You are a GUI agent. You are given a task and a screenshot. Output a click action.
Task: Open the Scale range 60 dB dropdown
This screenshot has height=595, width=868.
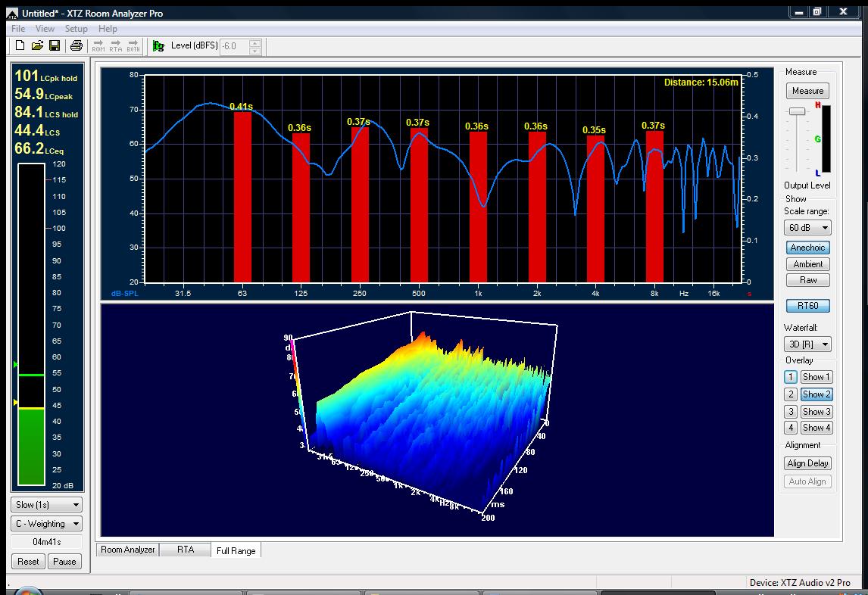(x=808, y=228)
